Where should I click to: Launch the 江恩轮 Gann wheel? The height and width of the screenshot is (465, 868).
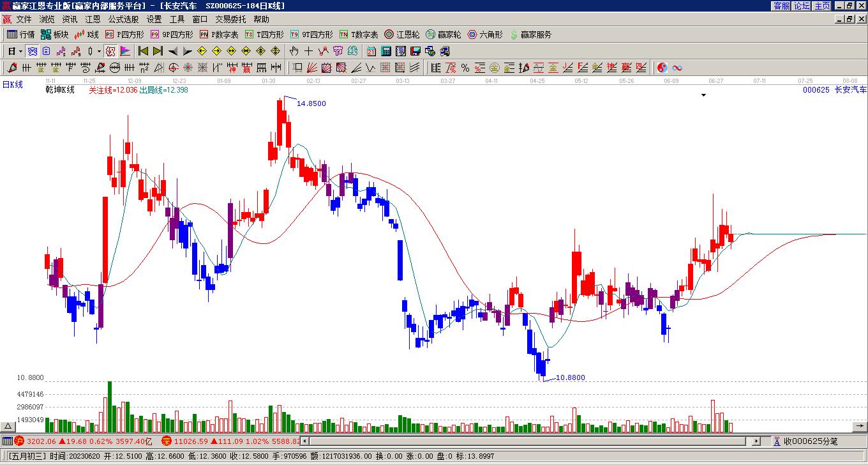(402, 34)
